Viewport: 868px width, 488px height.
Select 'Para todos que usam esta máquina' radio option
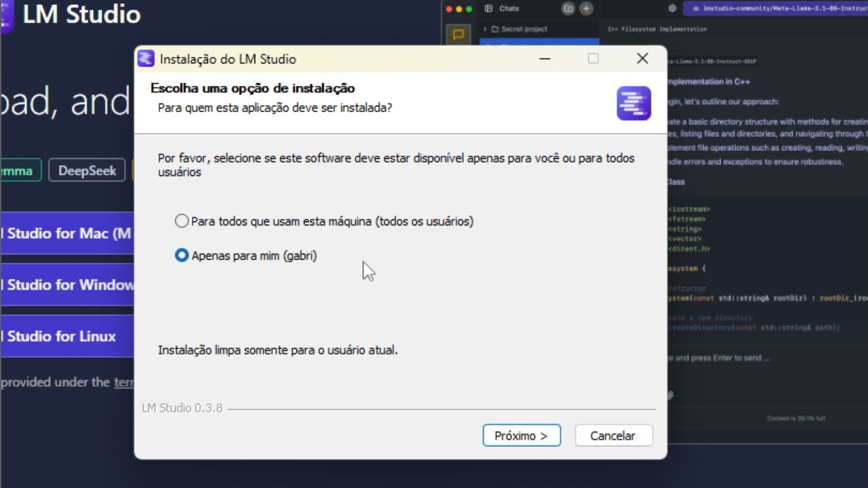click(x=181, y=221)
